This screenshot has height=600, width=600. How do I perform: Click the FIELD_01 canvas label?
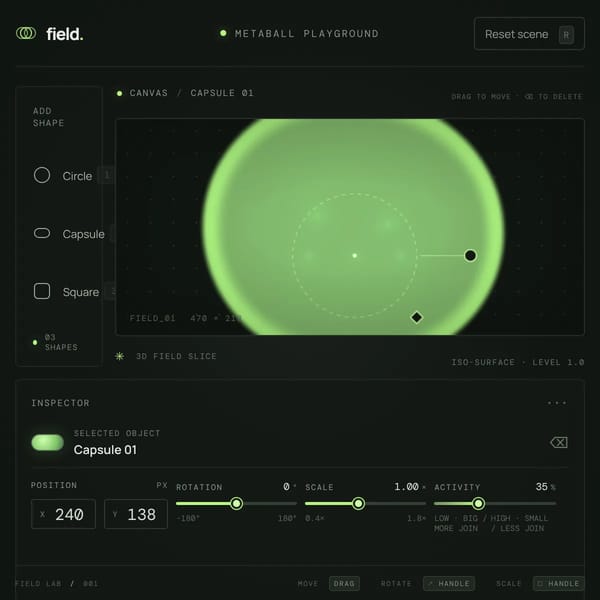152,318
